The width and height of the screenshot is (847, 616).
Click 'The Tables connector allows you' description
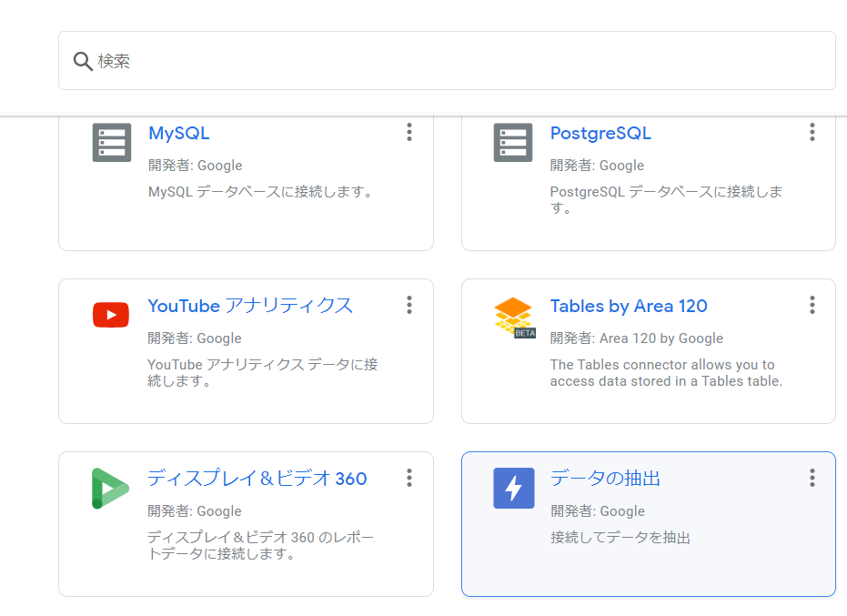(666, 373)
